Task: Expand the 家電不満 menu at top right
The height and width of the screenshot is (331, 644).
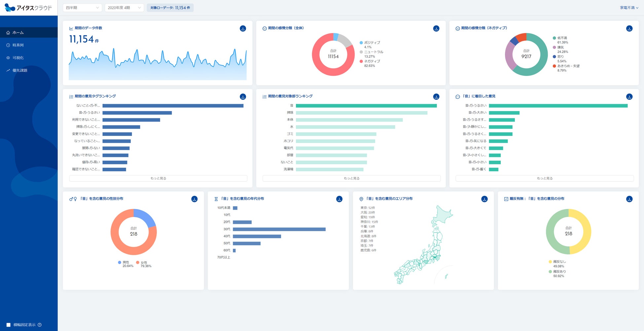Action: (629, 8)
